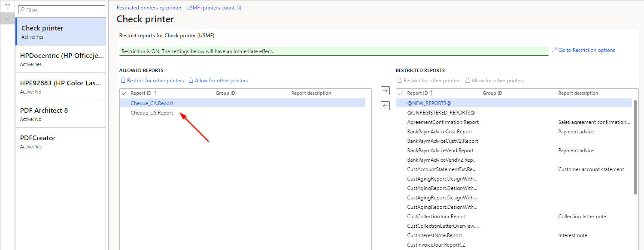The width and height of the screenshot is (644, 250).
Task: Select CustAccountStatementExt report row
Action: point(514,169)
